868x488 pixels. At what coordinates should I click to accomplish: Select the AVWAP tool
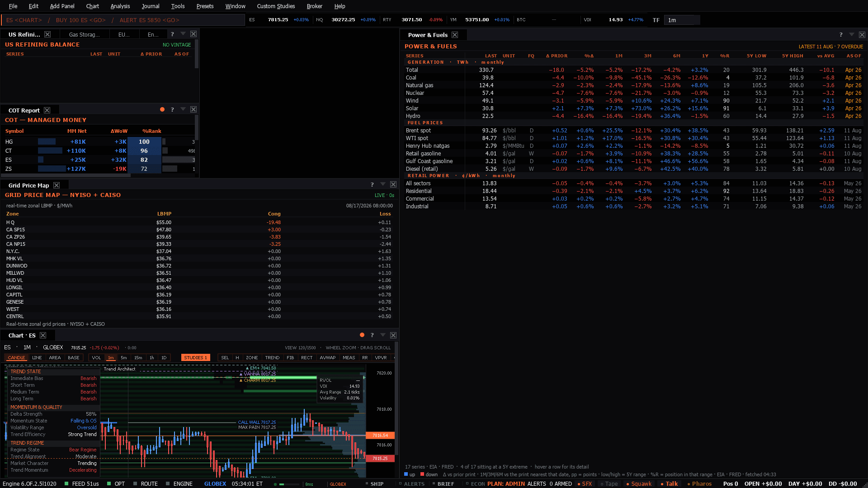328,357
